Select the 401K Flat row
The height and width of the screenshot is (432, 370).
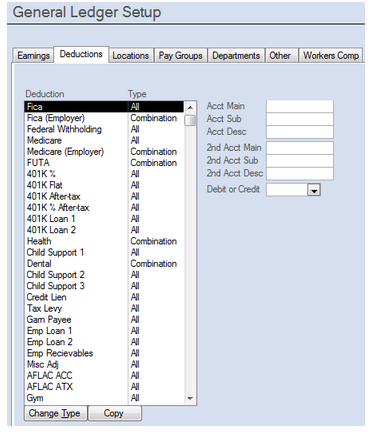[x=104, y=185]
